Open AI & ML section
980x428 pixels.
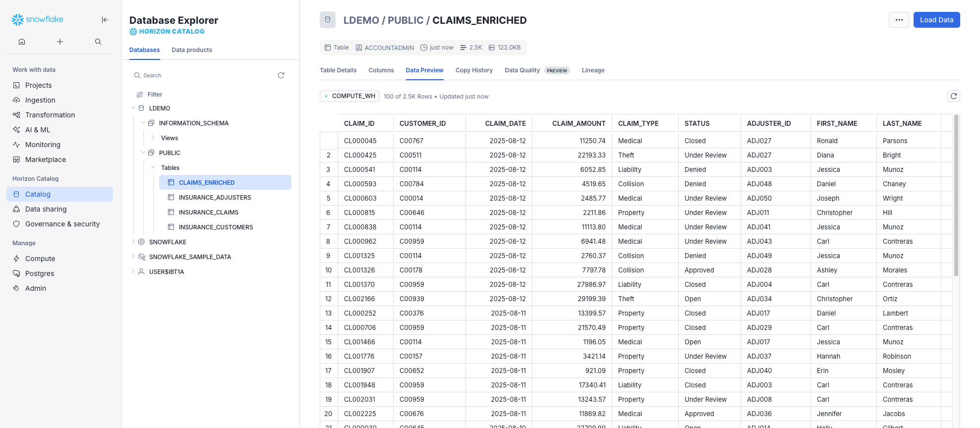pyautogui.click(x=59, y=130)
